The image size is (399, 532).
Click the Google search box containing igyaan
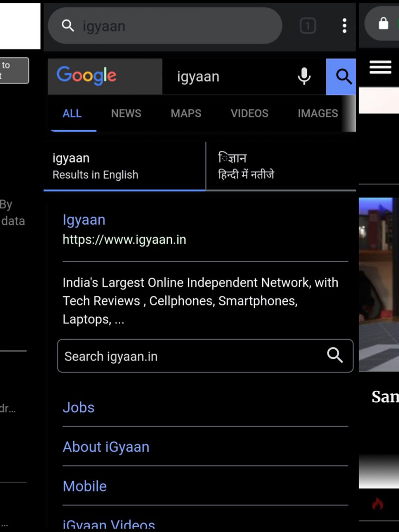coord(228,76)
